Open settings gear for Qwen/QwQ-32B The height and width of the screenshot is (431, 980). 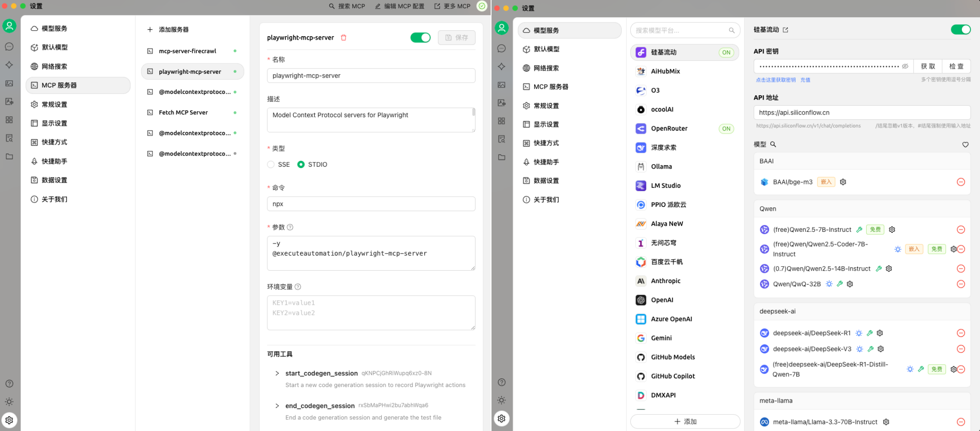pos(850,284)
